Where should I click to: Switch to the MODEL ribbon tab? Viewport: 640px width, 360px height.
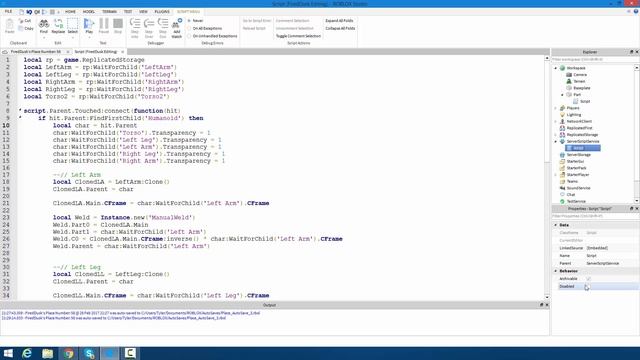tap(89, 11)
